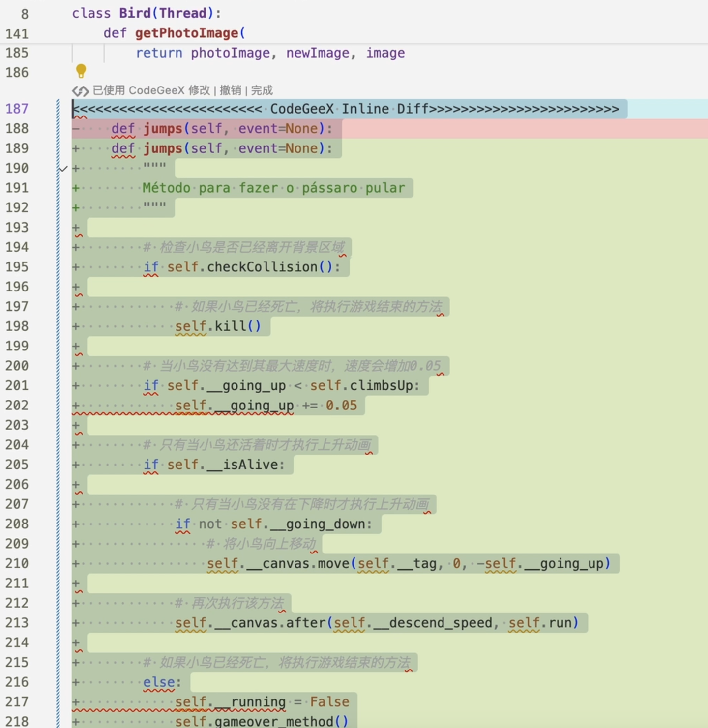Click the plus diff marker on line 189
This screenshot has height=728, width=708.
(x=75, y=148)
